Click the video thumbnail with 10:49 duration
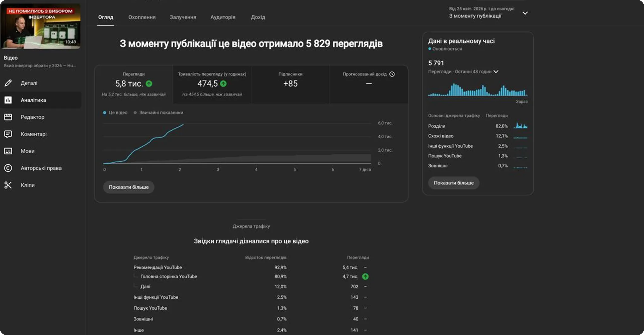Viewport: 644px width, 335px height. [x=41, y=27]
